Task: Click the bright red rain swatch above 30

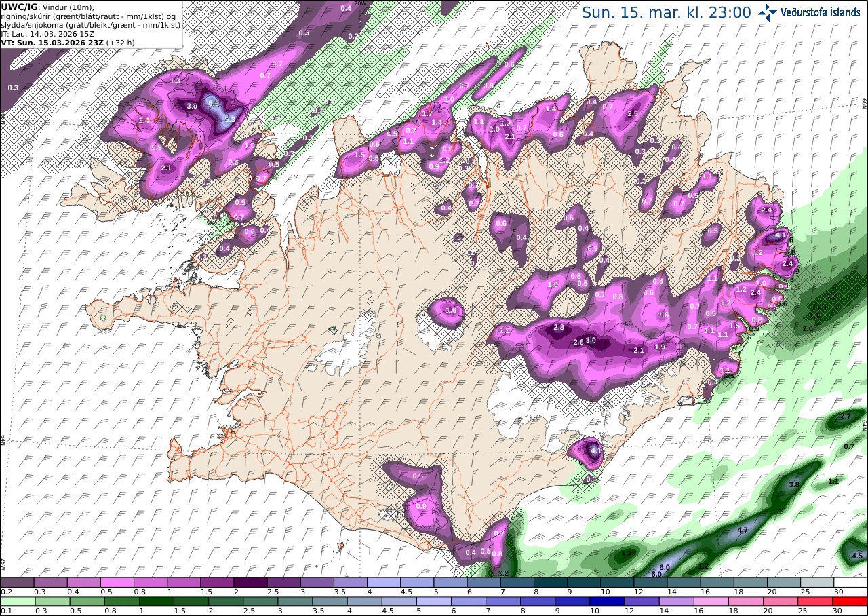Action: [851, 601]
